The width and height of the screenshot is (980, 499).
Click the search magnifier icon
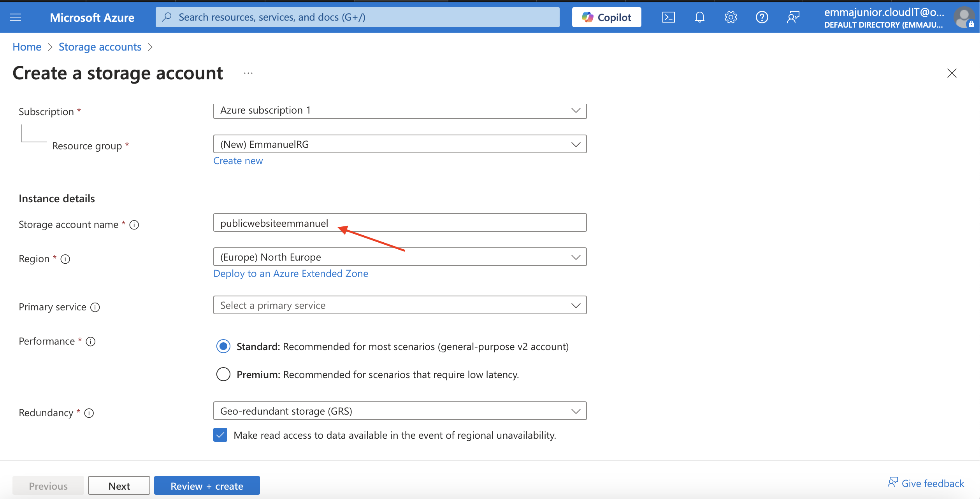click(x=167, y=17)
